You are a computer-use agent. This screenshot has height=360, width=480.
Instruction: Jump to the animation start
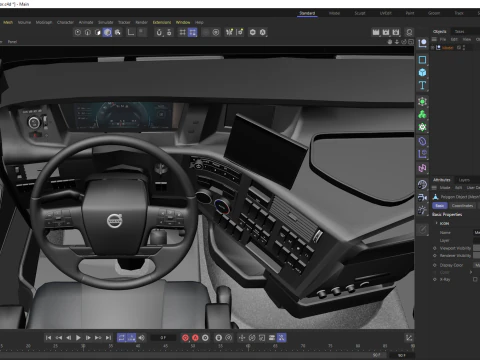pyautogui.click(x=48, y=338)
